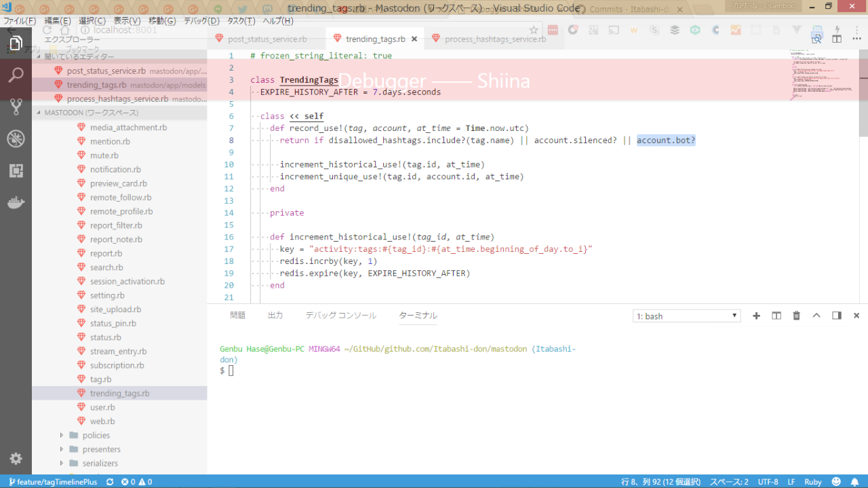Open the Debug view in activity bar

16,138
